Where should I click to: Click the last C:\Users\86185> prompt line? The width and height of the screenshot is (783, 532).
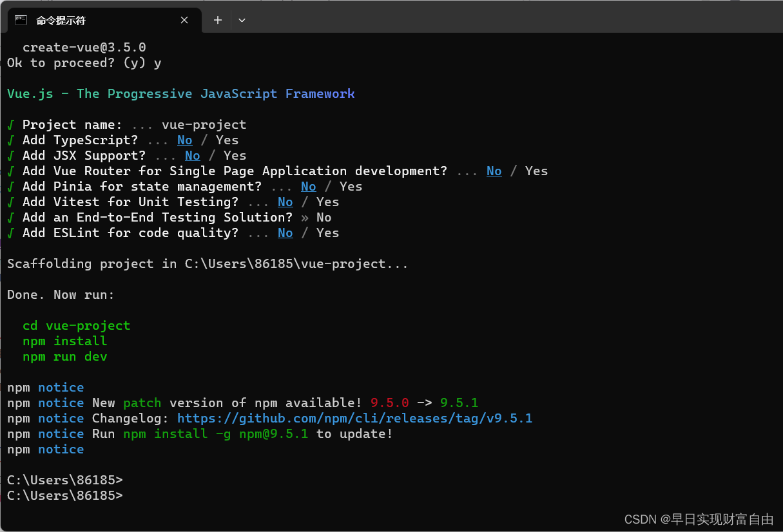(65, 495)
